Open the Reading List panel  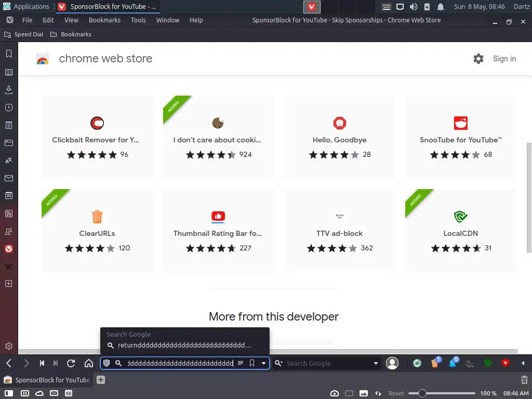(9, 72)
